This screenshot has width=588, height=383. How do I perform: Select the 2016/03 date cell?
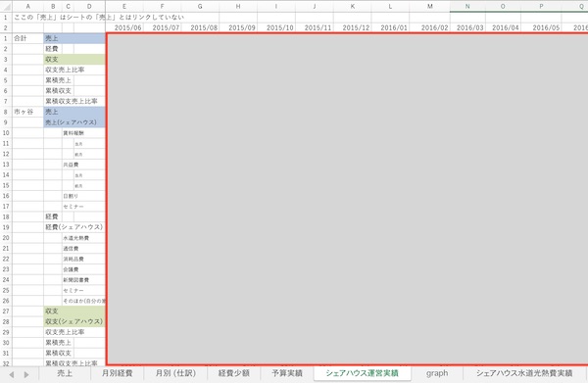(467, 27)
